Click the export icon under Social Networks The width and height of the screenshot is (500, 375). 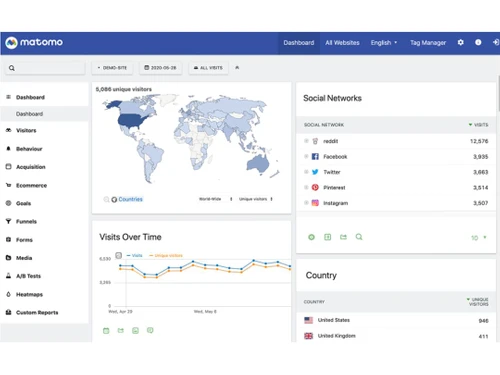[x=343, y=237]
